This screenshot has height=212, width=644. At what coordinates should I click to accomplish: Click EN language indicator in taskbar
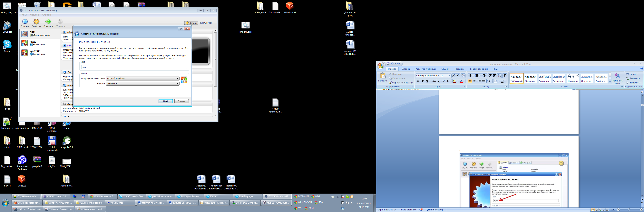click(x=332, y=197)
